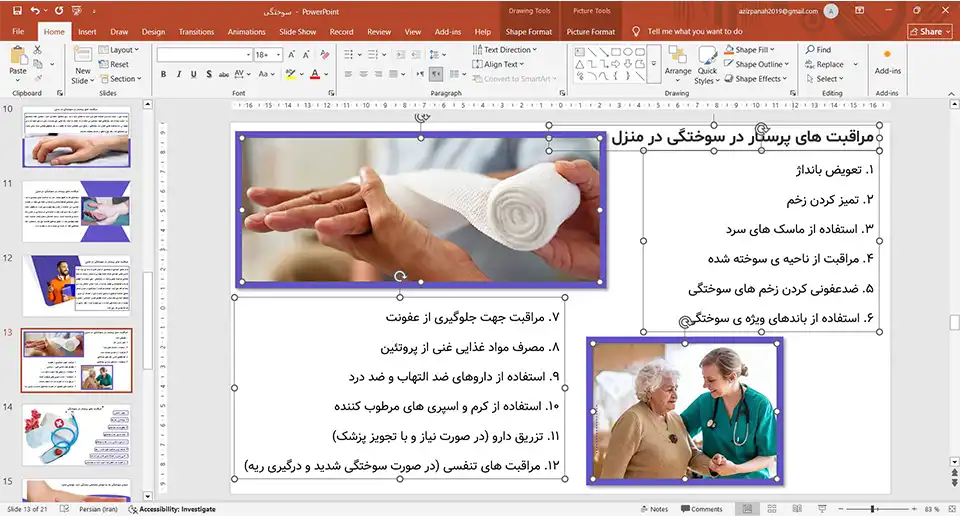Open the Add-ins button in ribbon
Viewport: 960px width, 516px height.
[887, 61]
